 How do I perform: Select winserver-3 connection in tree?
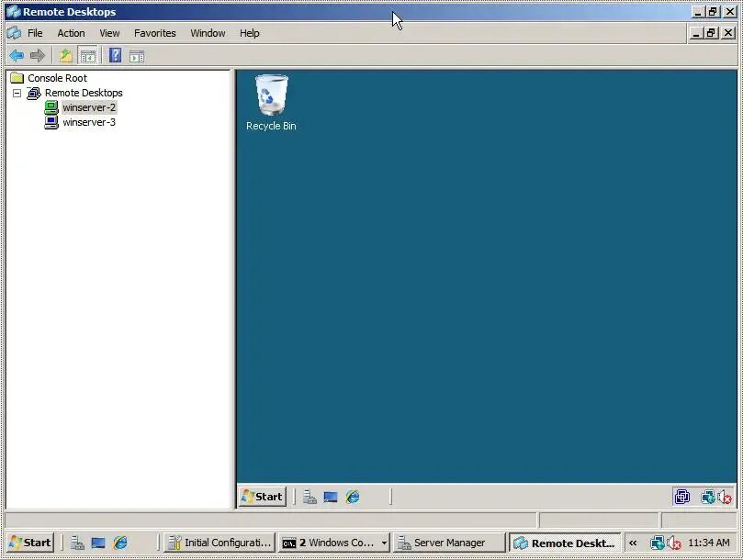(89, 122)
